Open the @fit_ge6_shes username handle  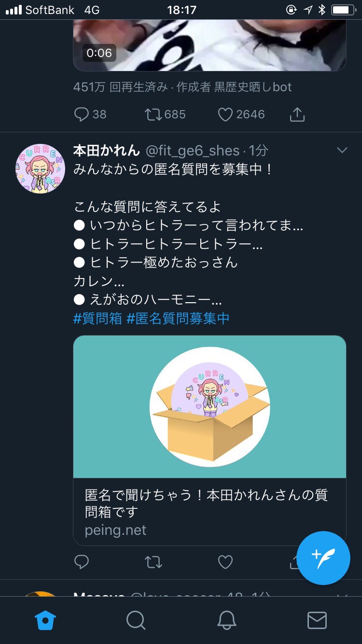point(193,151)
